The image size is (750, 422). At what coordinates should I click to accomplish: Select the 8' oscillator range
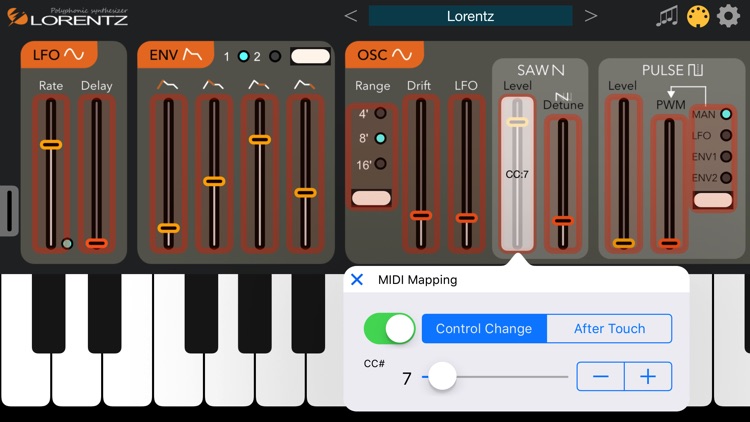380,138
